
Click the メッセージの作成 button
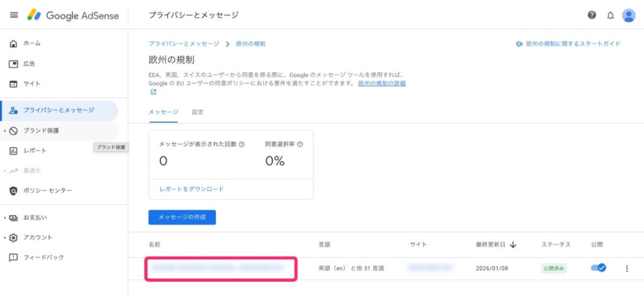pyautogui.click(x=182, y=217)
